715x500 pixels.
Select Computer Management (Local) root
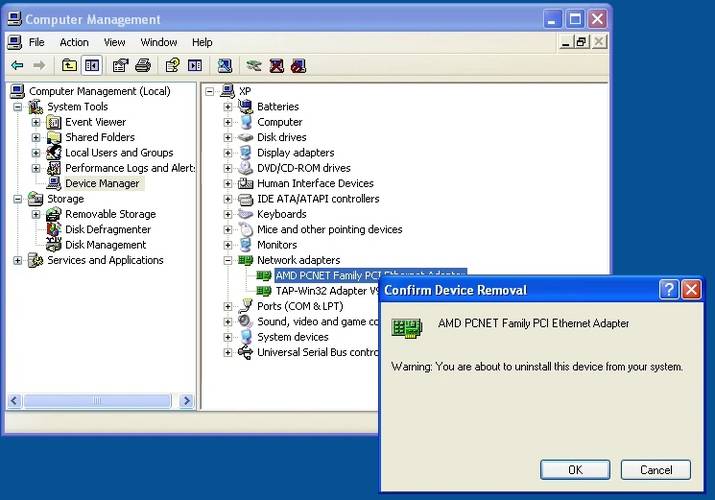[99, 91]
